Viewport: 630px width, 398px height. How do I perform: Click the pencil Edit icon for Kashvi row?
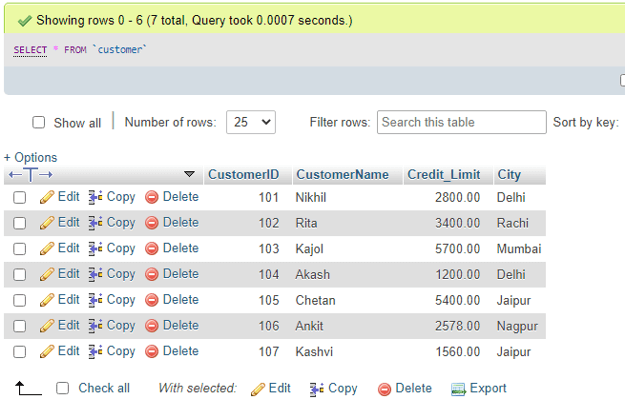pos(47,351)
